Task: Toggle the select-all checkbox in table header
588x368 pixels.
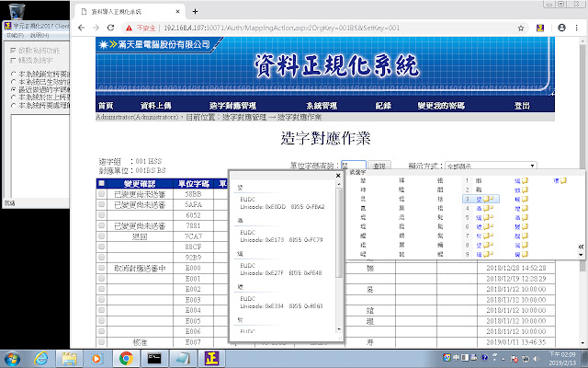Action: coord(101,184)
